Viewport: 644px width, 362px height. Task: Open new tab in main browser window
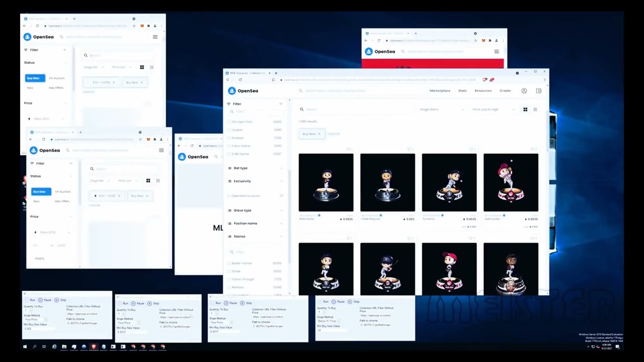[x=276, y=73]
